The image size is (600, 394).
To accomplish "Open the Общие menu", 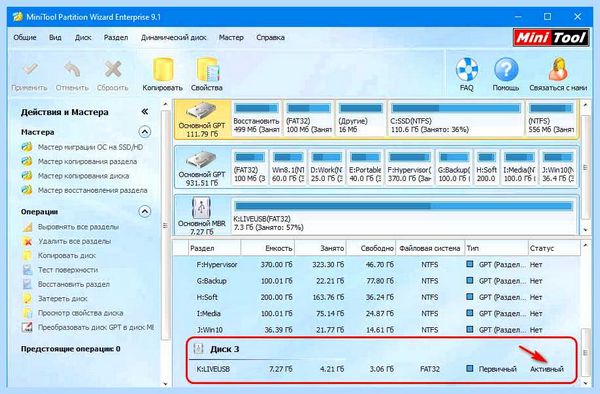I will pyautogui.click(x=25, y=37).
